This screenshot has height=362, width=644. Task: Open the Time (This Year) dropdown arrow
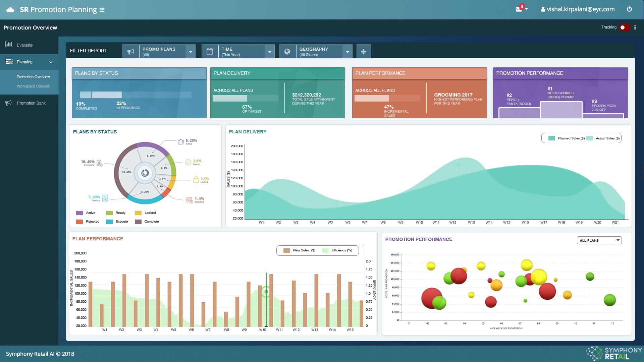270,52
